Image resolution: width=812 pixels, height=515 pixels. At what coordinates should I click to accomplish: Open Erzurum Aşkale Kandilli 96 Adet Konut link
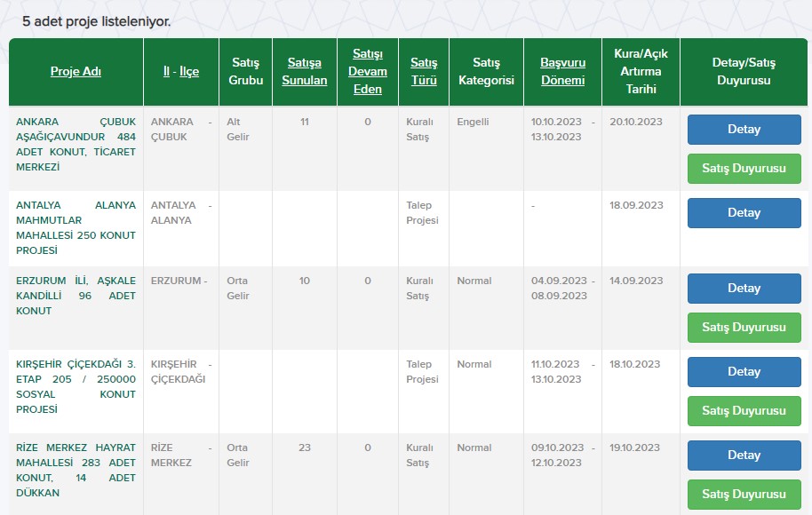pos(76,296)
